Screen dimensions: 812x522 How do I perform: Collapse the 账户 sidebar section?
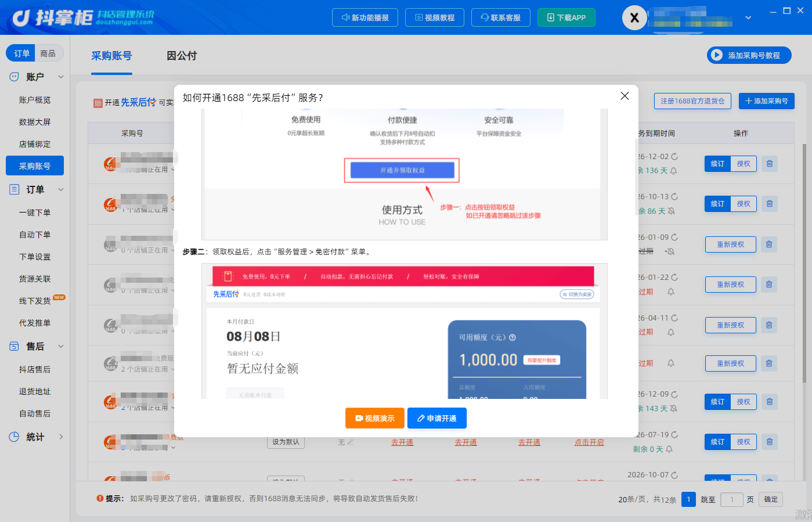pyautogui.click(x=60, y=77)
